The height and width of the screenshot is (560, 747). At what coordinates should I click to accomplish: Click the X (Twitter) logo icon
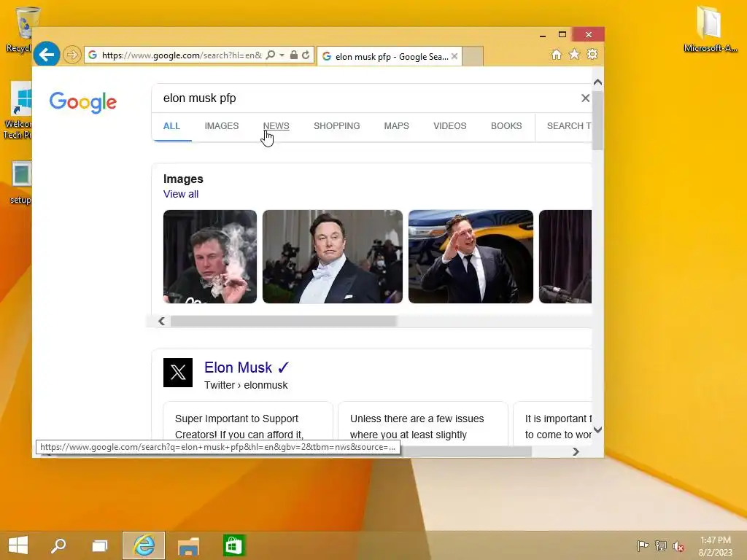[178, 373]
